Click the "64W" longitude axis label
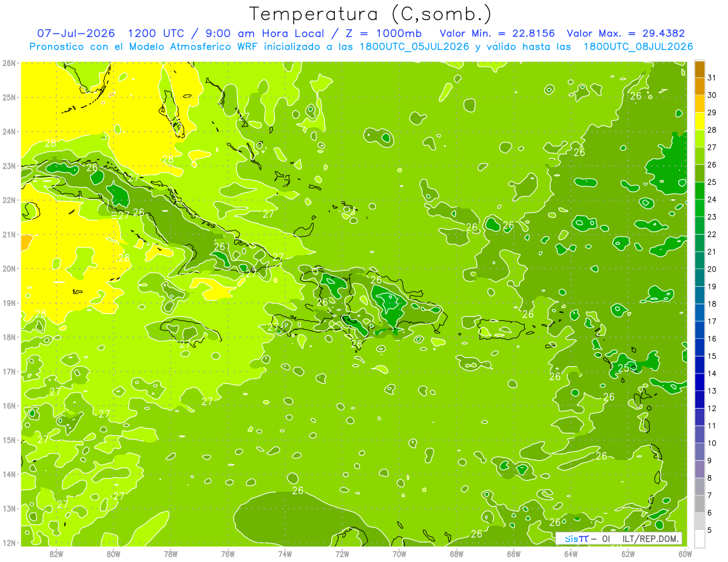Screen dimensions: 728x562 point(571,554)
